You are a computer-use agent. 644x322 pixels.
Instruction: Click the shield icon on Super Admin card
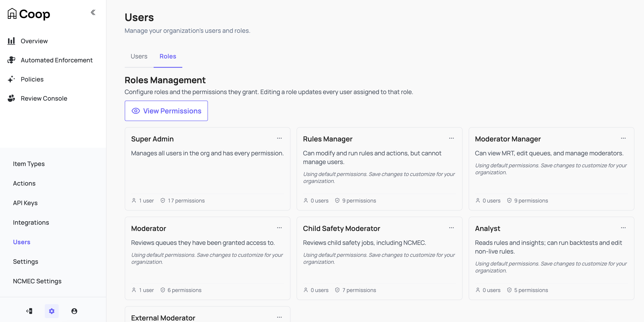163,201
